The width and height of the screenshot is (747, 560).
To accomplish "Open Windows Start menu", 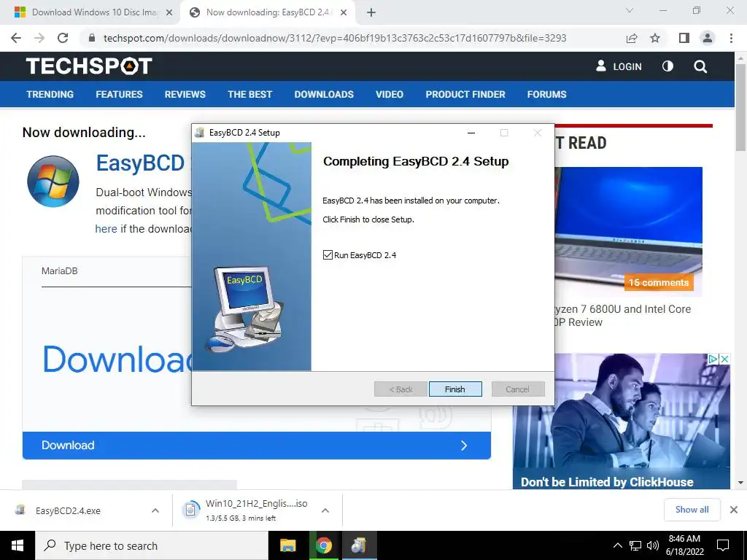I will 18,545.
